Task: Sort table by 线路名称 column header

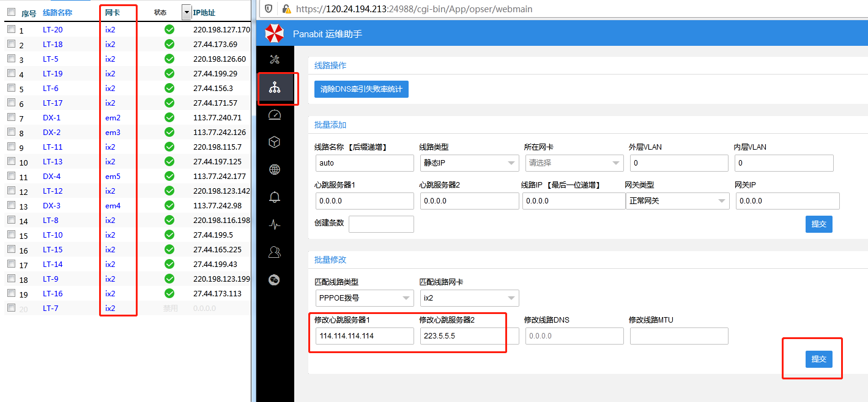Action: tap(57, 13)
